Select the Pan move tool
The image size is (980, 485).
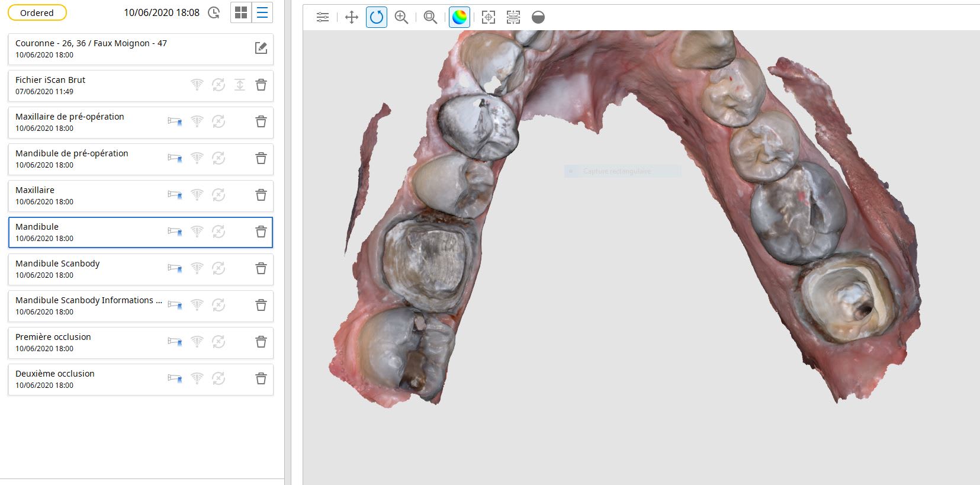coord(352,17)
